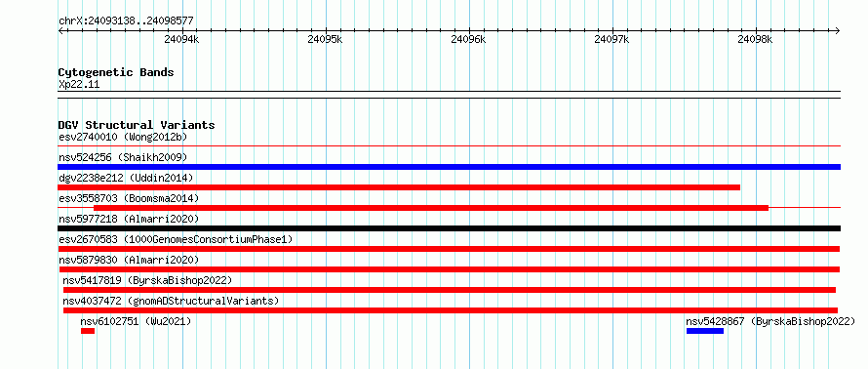
Task: Select nsv5879830 (Almarri2020) variant label
Action: pos(129,260)
